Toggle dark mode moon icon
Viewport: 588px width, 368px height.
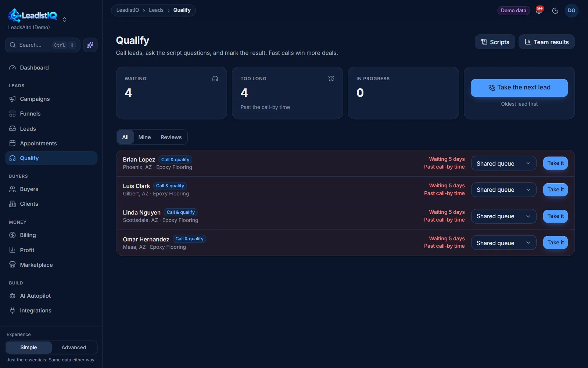tap(555, 11)
